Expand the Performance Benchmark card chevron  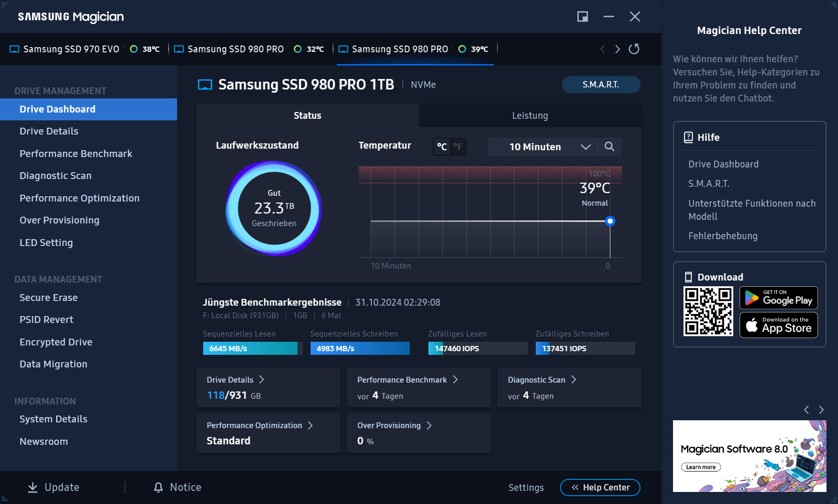pyautogui.click(x=455, y=379)
